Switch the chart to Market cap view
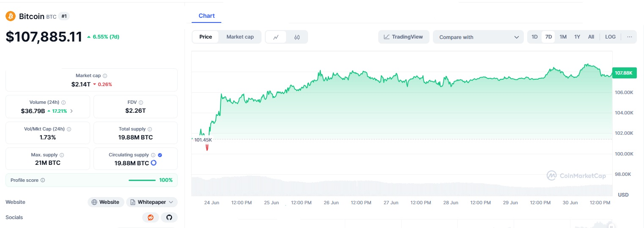644x228 pixels. click(240, 37)
